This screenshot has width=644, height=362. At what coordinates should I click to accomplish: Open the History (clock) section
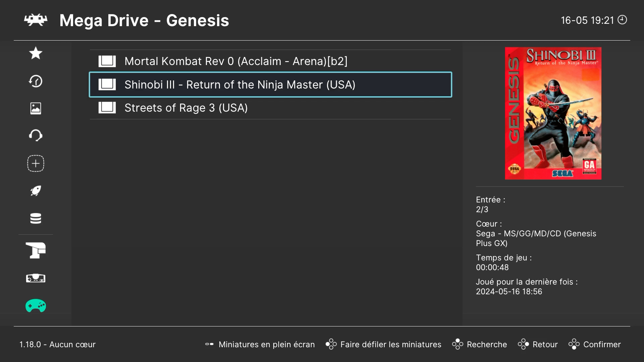pyautogui.click(x=36, y=81)
